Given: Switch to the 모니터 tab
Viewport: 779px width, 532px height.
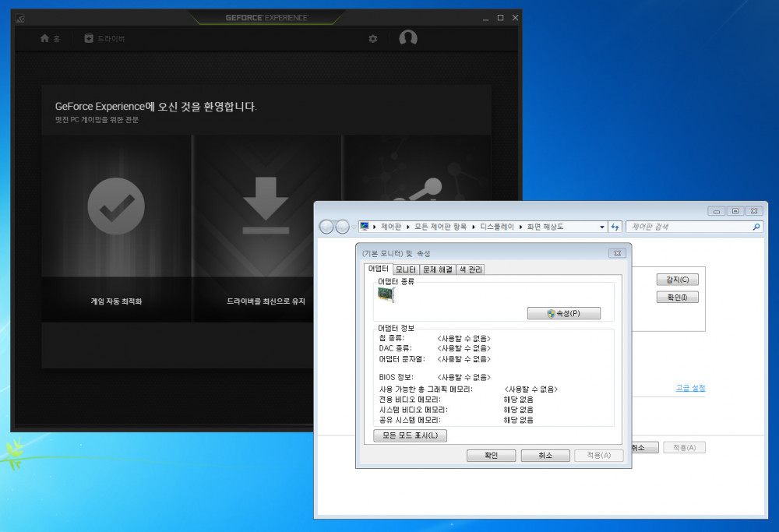Looking at the screenshot, I should click(x=405, y=270).
